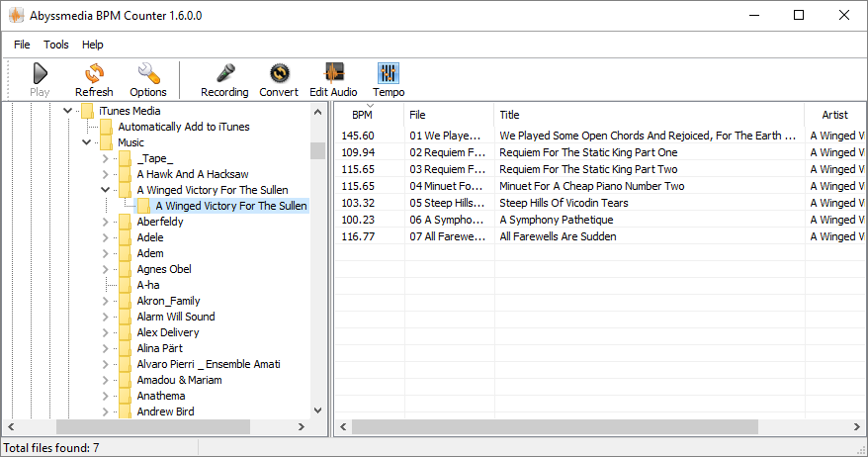The width and height of the screenshot is (868, 457).
Task: Expand the Adem folder node
Action: (105, 253)
